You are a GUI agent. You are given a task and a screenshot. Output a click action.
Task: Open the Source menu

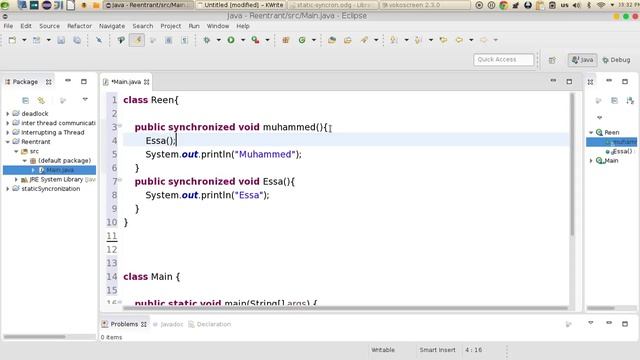click(x=49, y=26)
